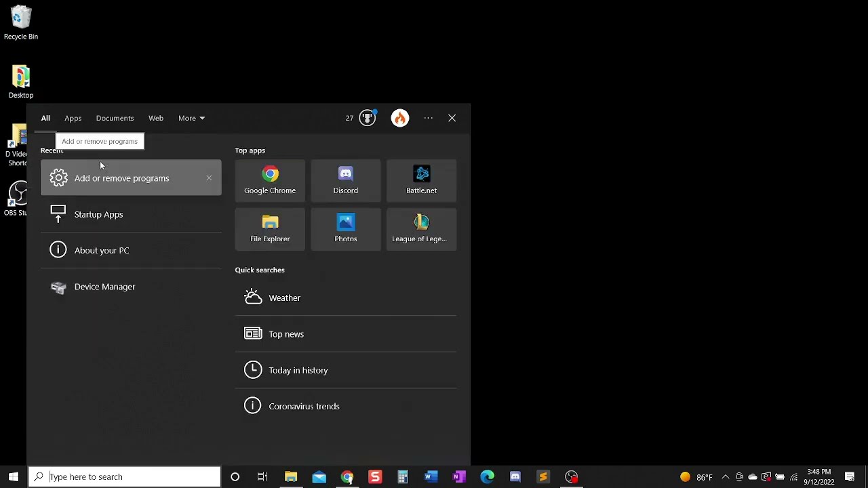Select the Desktop shortcut icon
The image size is (868, 488).
coord(21,81)
